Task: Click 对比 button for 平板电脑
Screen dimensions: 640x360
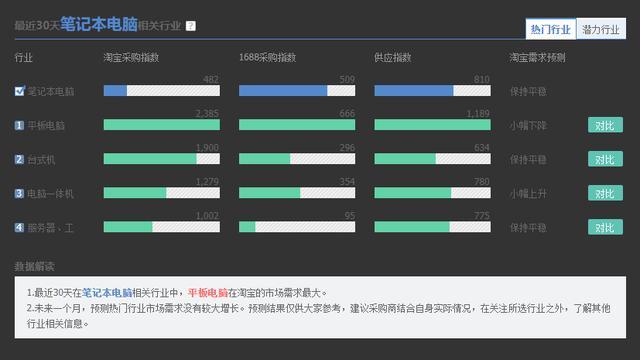Action: click(x=605, y=125)
